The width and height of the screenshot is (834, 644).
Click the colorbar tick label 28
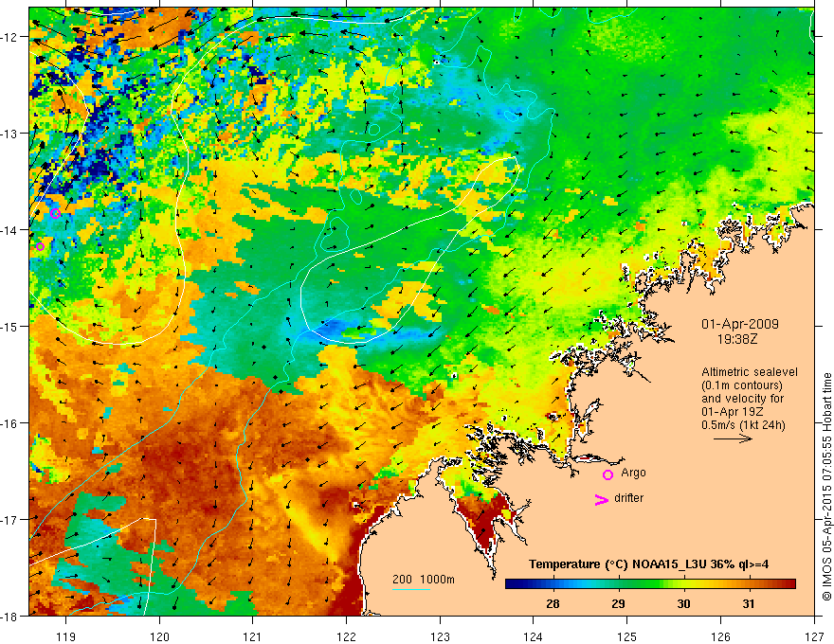pyautogui.click(x=553, y=603)
